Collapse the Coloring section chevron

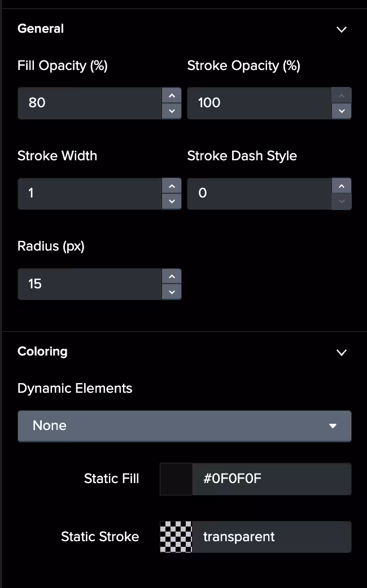342,352
